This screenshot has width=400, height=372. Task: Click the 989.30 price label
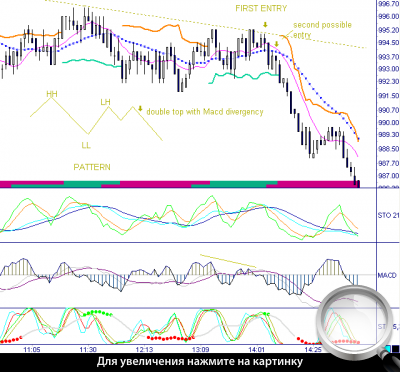(389, 134)
